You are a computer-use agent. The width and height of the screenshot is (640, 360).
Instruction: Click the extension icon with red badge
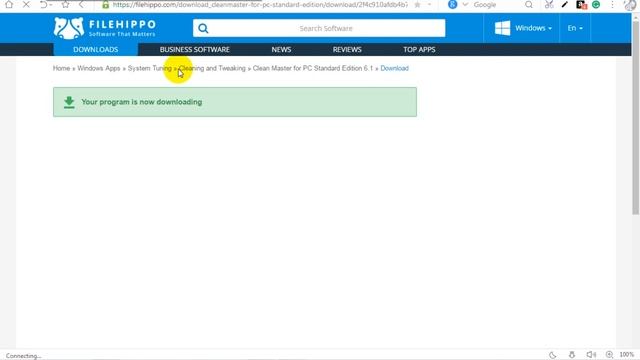click(x=581, y=5)
